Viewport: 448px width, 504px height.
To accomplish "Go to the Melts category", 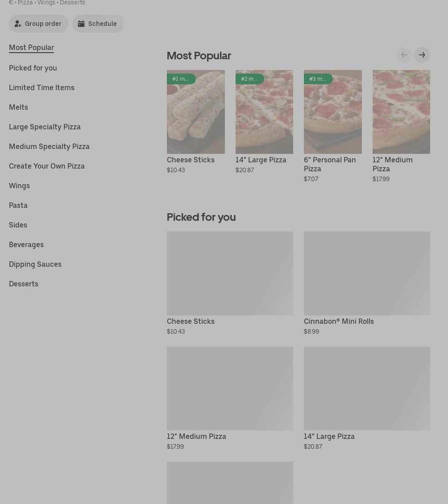I will coord(18,107).
